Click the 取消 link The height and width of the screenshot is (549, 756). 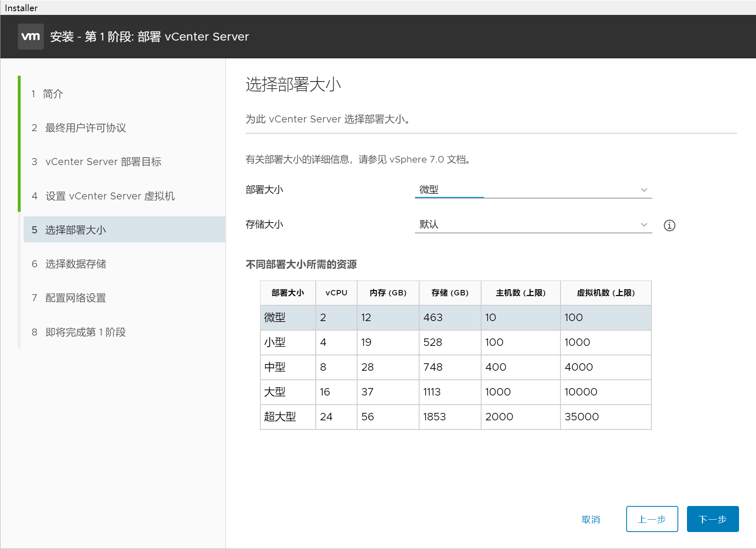tap(591, 519)
